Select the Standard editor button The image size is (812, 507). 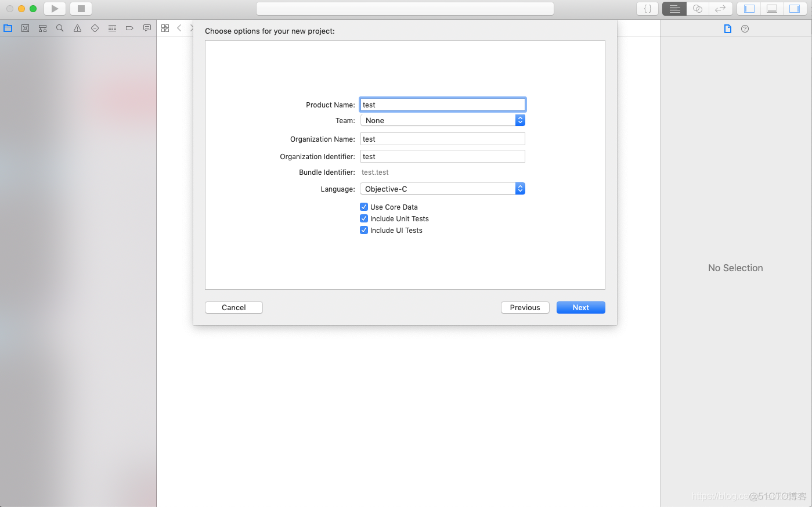tap(674, 9)
